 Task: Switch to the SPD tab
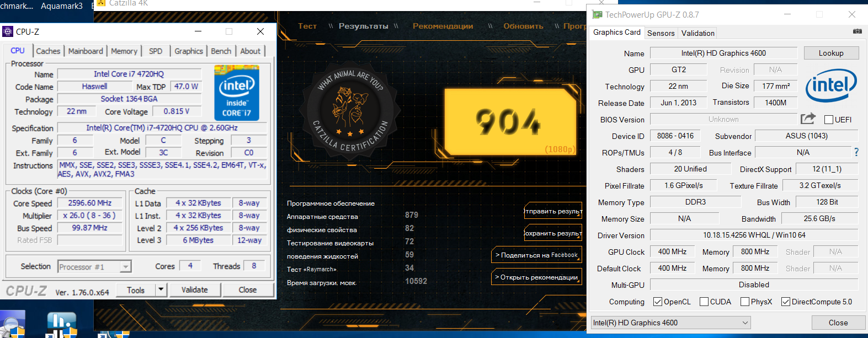point(156,51)
